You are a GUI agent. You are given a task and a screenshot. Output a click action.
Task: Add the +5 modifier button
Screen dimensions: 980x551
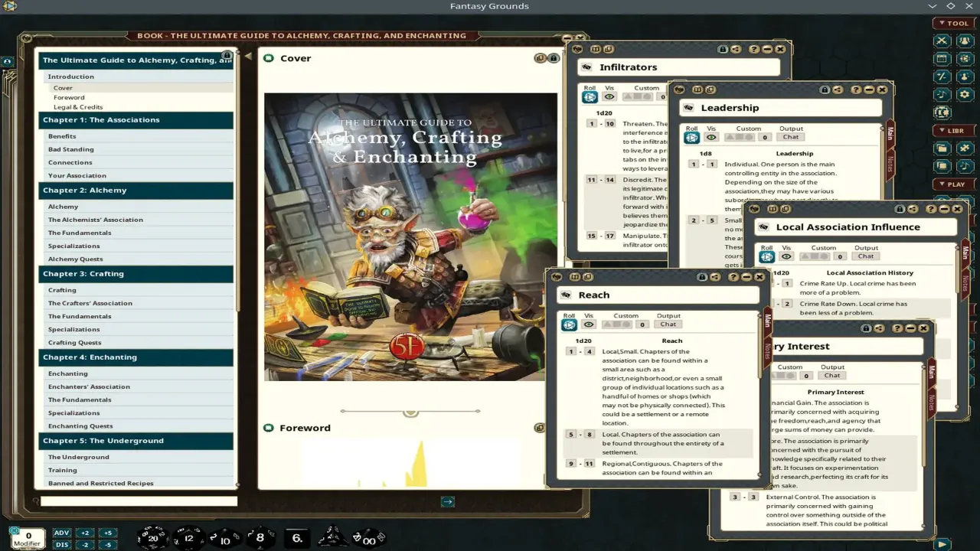click(x=107, y=533)
